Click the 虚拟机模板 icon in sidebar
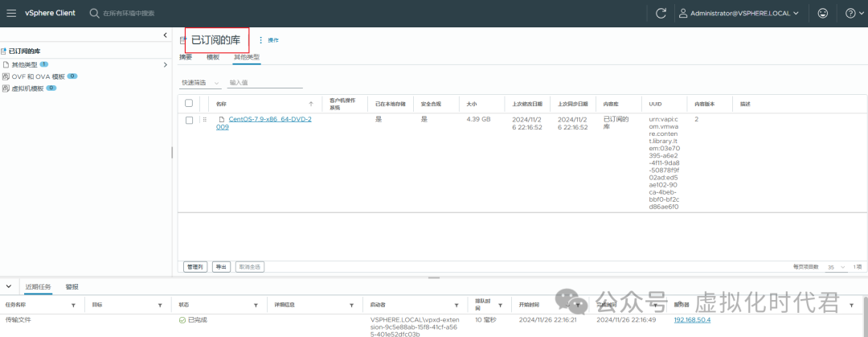This screenshot has height=337, width=868. 6,88
